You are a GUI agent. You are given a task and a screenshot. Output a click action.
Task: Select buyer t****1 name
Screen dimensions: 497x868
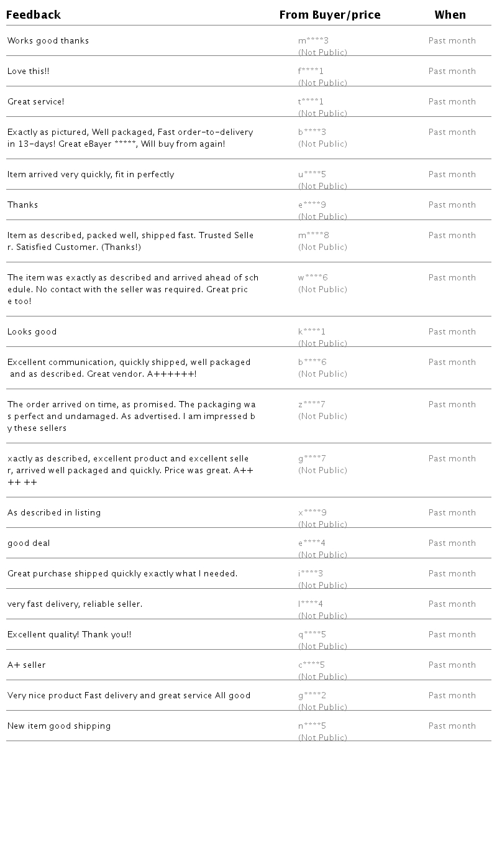coord(311,102)
